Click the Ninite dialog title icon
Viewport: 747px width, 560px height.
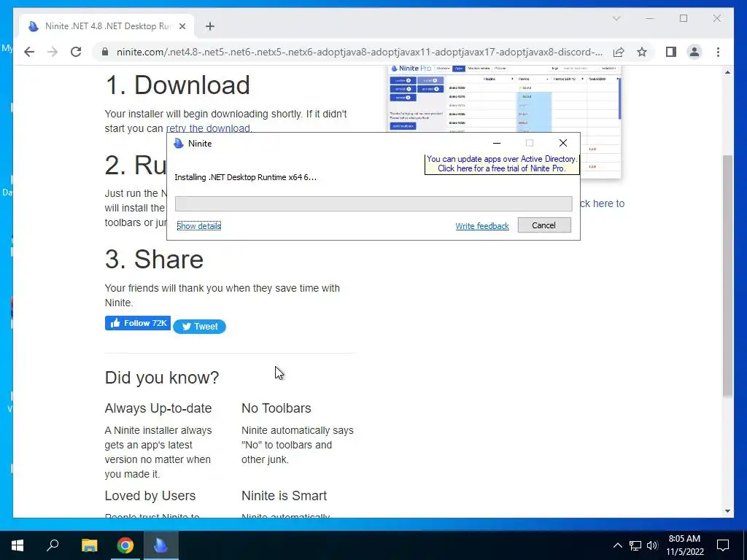click(179, 144)
